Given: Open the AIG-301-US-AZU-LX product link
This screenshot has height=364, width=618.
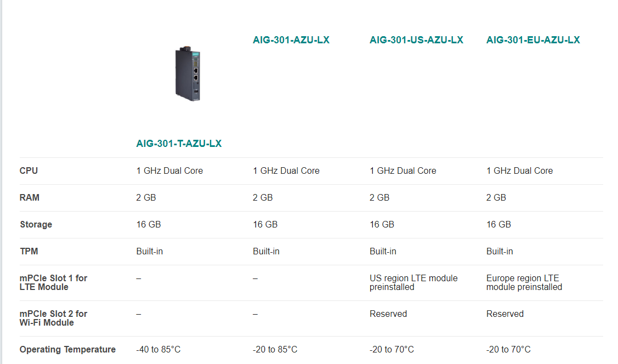Looking at the screenshot, I should [416, 40].
